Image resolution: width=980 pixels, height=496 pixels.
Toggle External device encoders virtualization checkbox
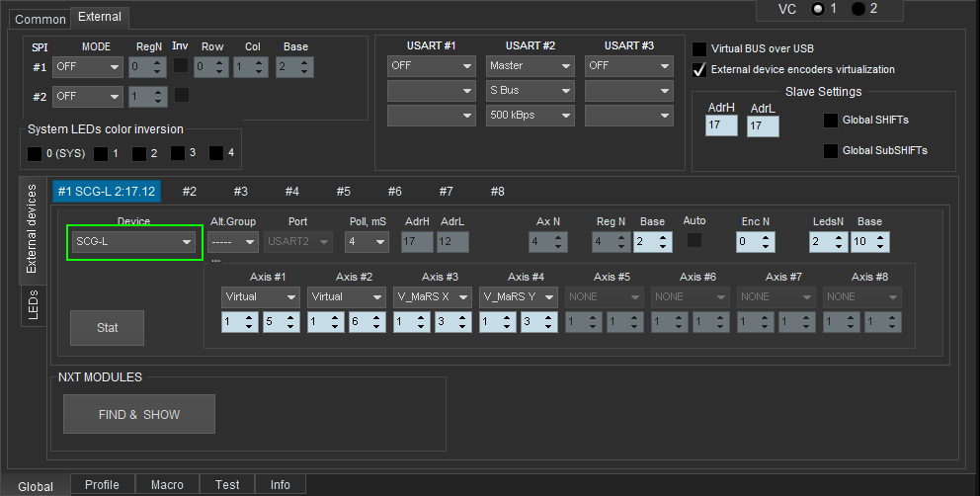click(699, 69)
